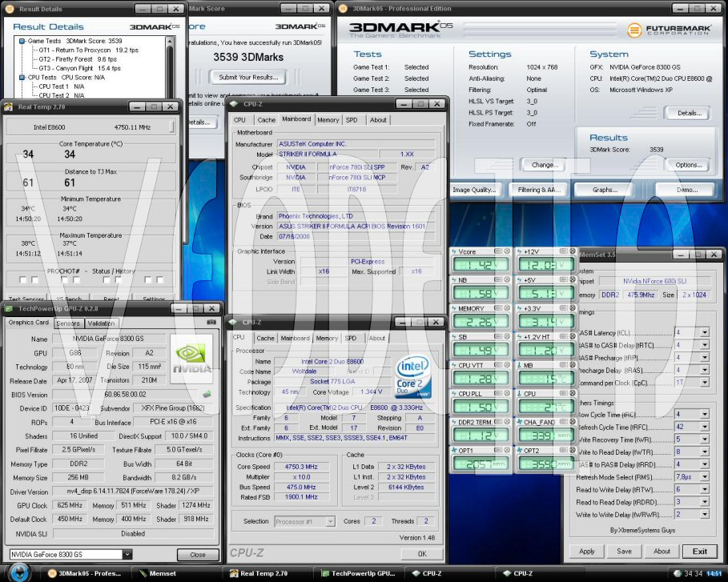
Task: Tick the leftmost PROCHOT# checkbox in Real Temp
Action: (22, 279)
